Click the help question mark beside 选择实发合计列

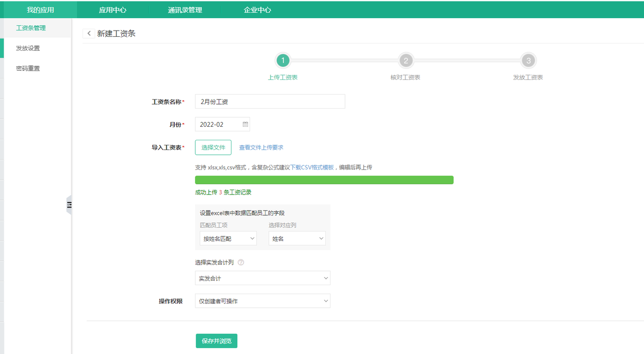(241, 262)
